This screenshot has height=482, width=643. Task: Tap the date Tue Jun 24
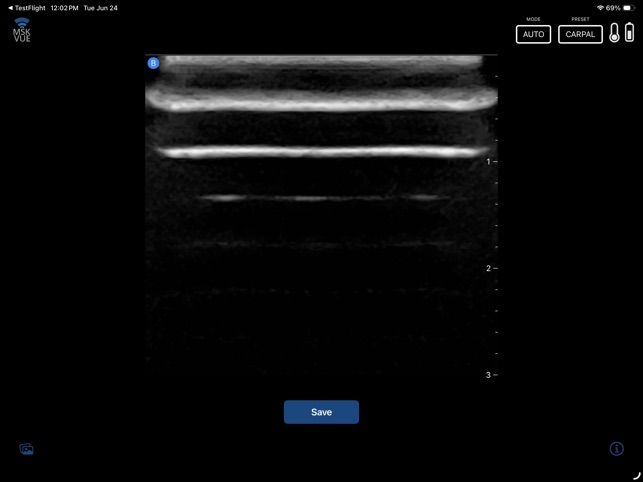[100, 8]
